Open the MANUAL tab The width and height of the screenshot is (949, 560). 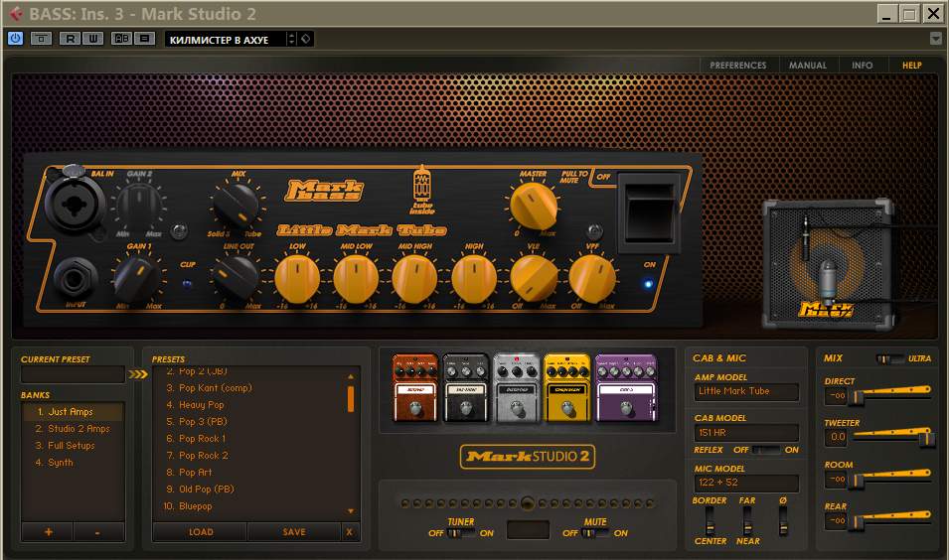(x=807, y=66)
